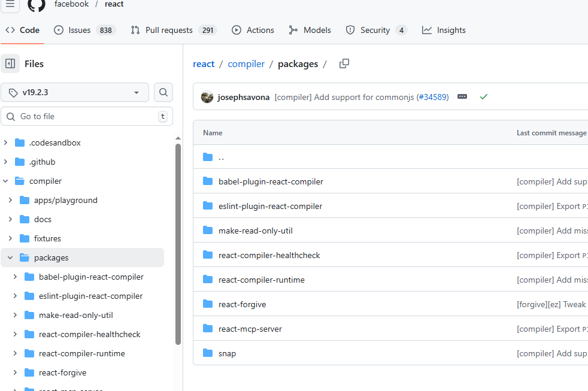Image resolution: width=588 pixels, height=391 pixels.
Task: Navigate to react breadcrumb link
Action: 204,64
